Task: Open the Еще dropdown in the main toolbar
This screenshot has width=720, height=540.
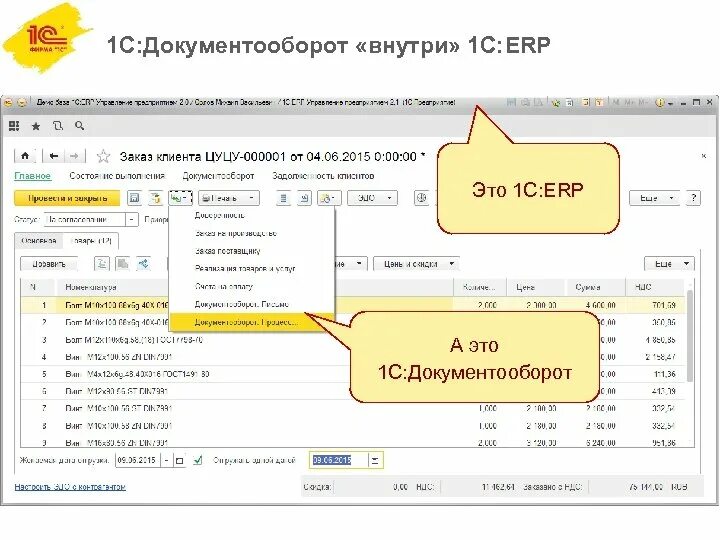Action: coord(654,198)
